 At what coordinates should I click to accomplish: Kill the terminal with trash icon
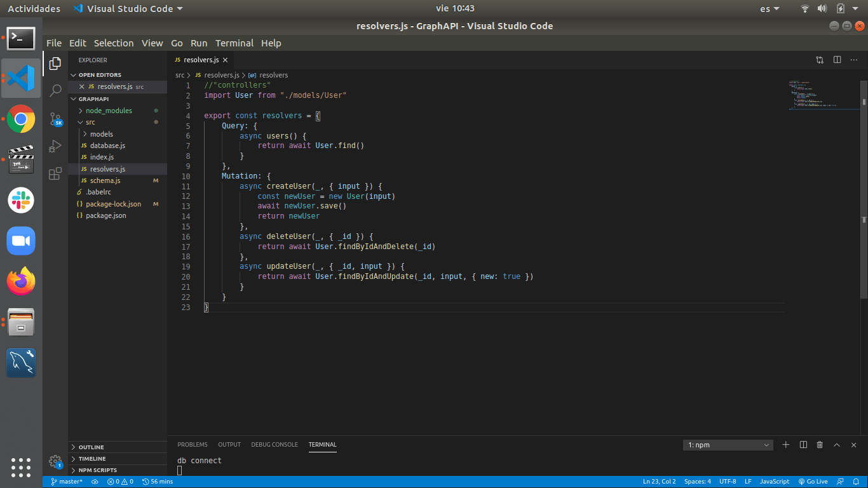pos(820,445)
